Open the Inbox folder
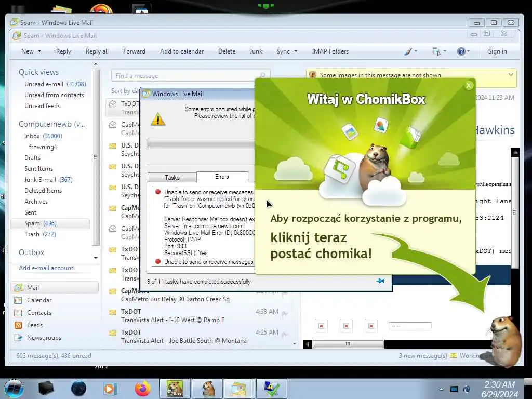This screenshot has width=532, height=399. 43,136
